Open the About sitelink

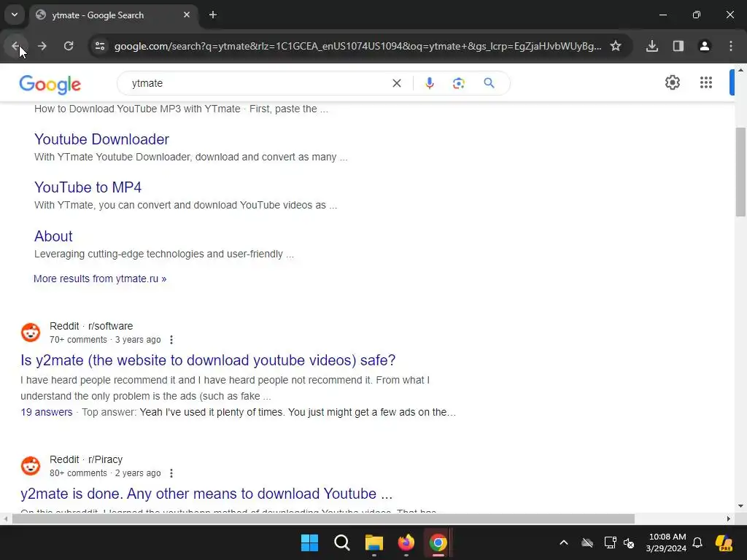tap(53, 236)
